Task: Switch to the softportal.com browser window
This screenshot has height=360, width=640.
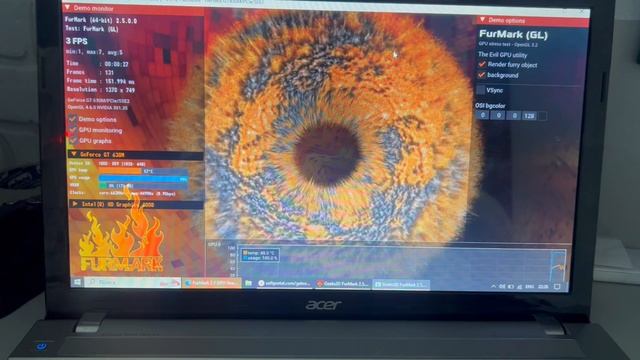Action: tap(284, 284)
